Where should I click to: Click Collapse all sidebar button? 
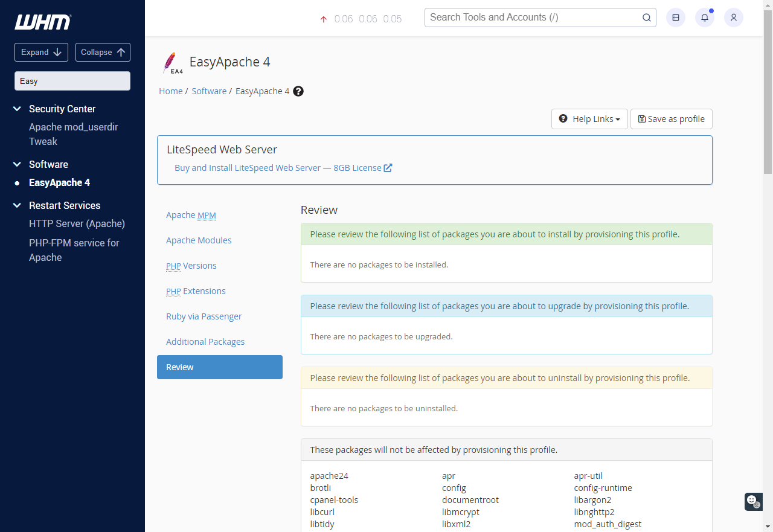(x=103, y=52)
